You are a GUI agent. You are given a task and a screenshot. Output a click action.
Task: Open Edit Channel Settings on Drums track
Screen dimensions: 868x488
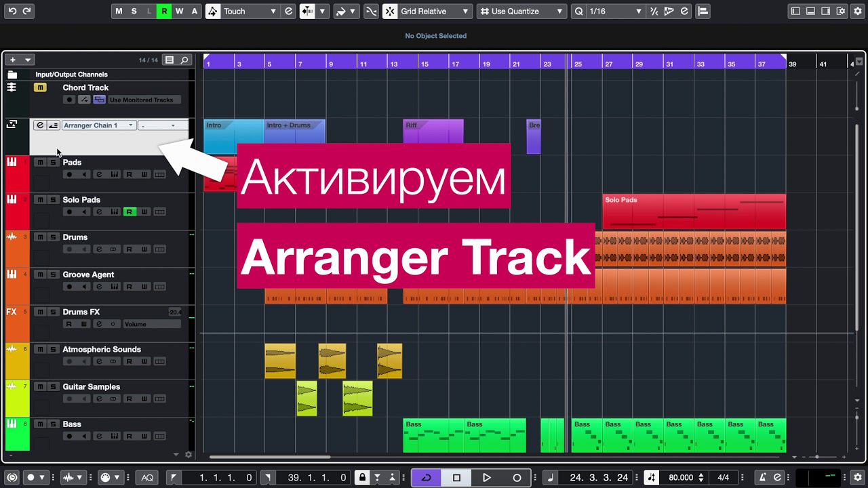99,249
